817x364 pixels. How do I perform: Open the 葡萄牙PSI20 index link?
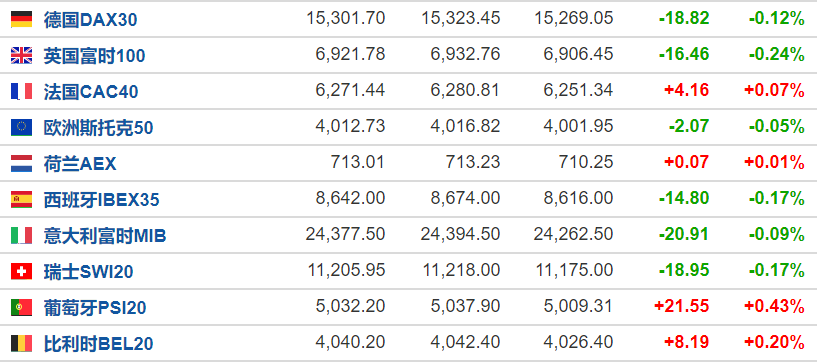point(95,308)
